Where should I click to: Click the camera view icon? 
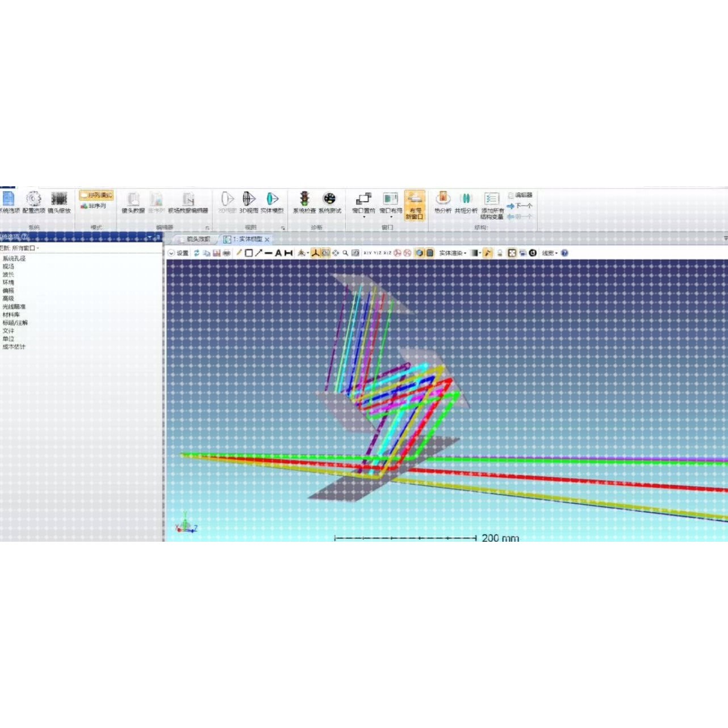[325, 253]
